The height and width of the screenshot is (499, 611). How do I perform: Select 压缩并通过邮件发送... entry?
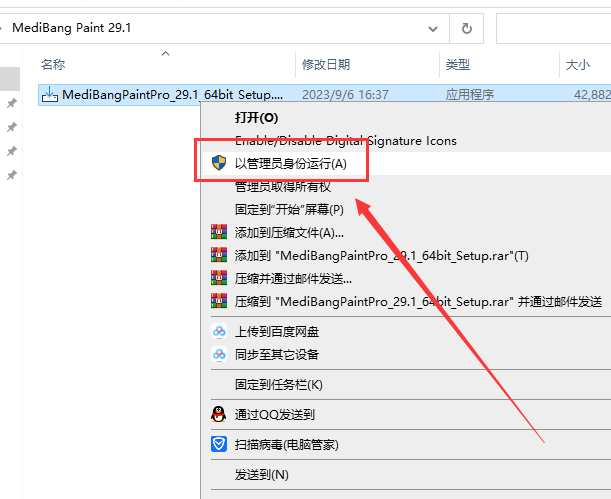point(293,279)
